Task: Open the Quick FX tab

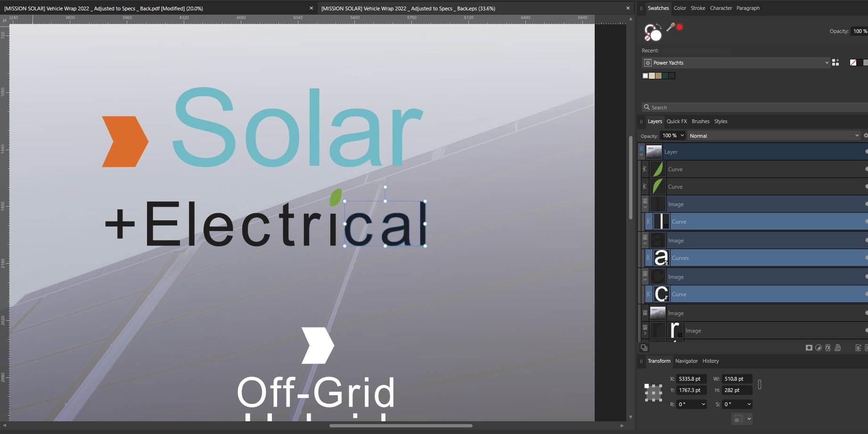Action: click(x=677, y=121)
